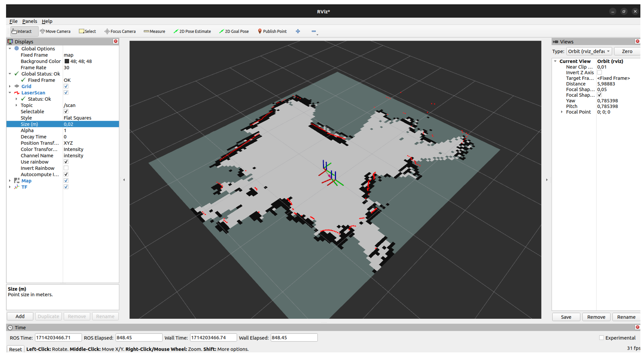Click the Background Color swatch
Screen dimensions: 644x356
pyautogui.click(x=67, y=61)
